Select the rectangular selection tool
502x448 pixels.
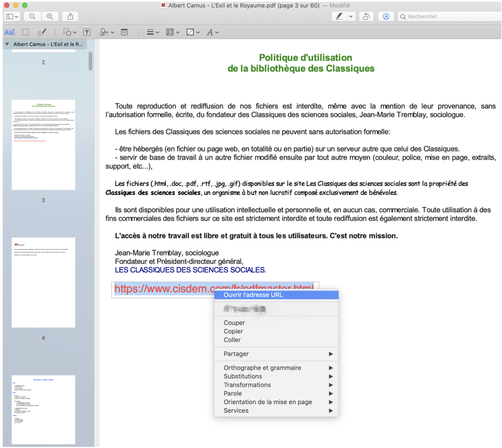[x=26, y=33]
